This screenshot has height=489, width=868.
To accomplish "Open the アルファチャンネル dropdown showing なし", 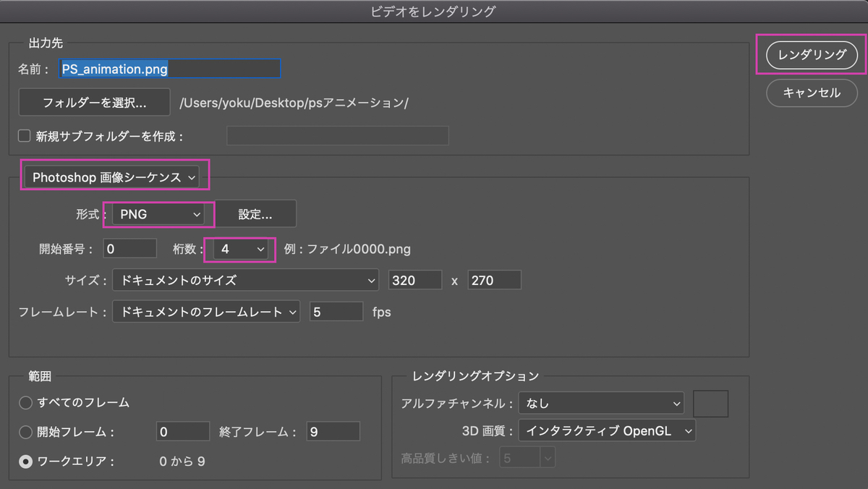I will [x=601, y=403].
